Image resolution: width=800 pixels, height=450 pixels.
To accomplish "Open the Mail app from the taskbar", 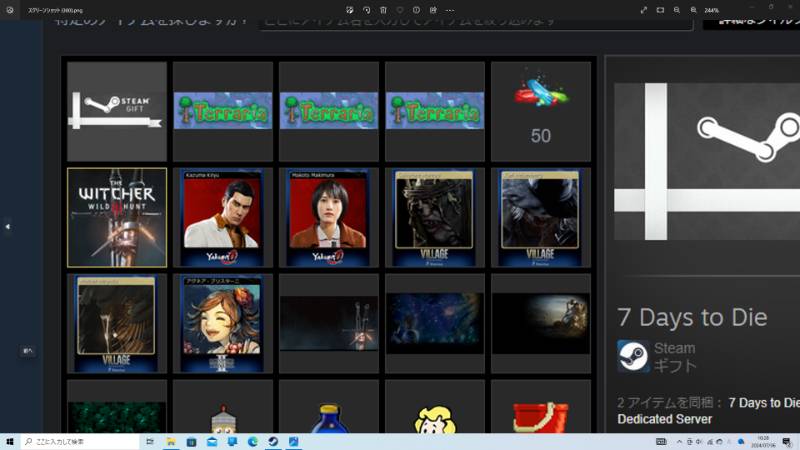I will point(212,441).
